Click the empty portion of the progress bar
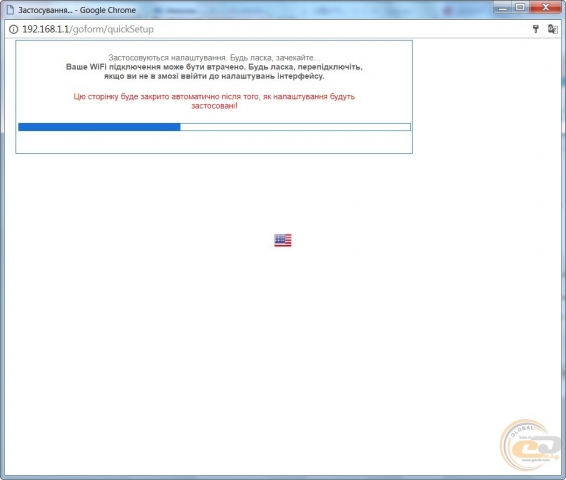 295,127
